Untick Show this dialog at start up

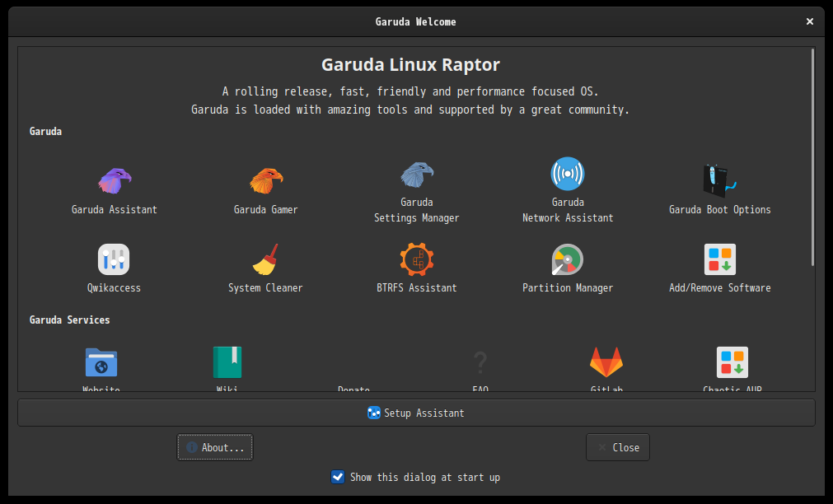point(338,477)
